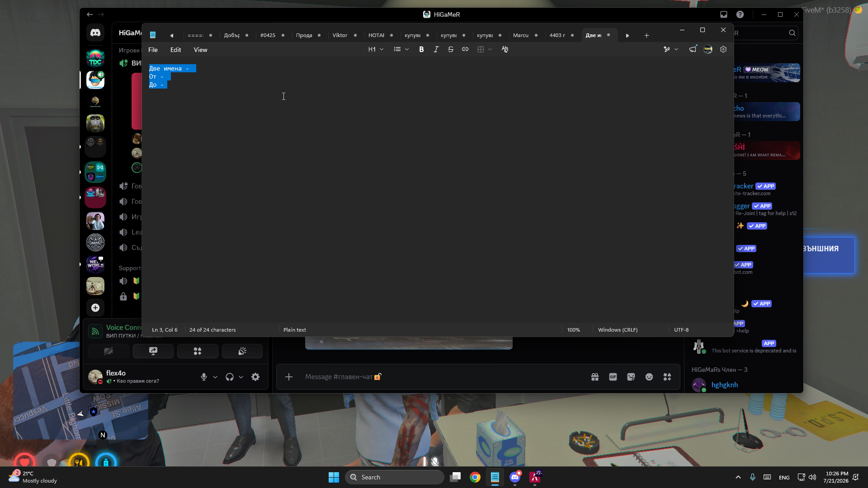This screenshot has width=868, height=488.
Task: Share your screen in Discord voice panel
Action: click(x=153, y=351)
